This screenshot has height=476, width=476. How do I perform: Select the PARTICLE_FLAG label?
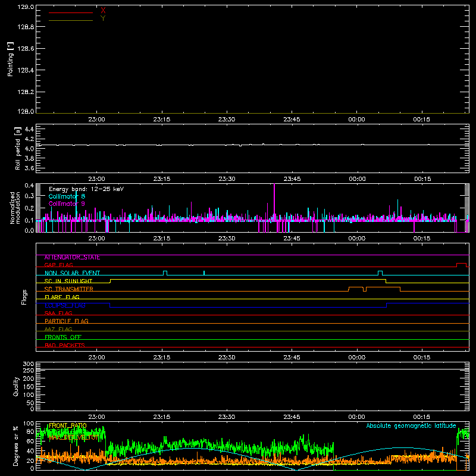click(67, 321)
